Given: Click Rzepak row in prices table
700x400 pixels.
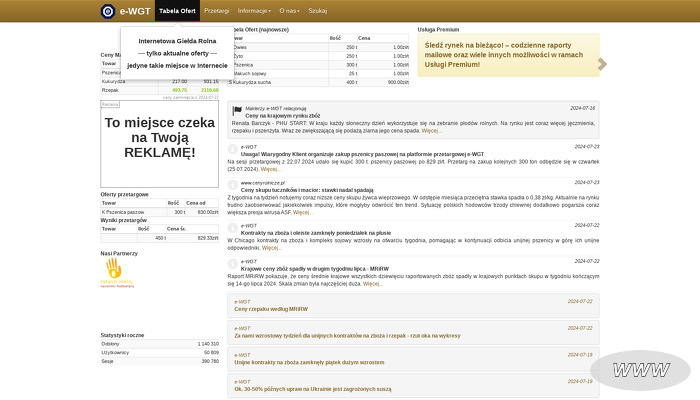Looking at the screenshot, I should coord(159,90).
